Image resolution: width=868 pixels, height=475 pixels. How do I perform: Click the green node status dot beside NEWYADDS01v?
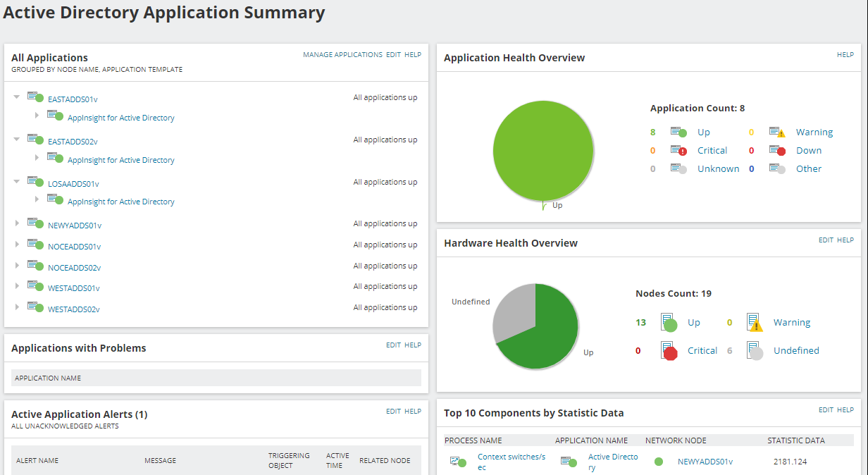click(659, 462)
